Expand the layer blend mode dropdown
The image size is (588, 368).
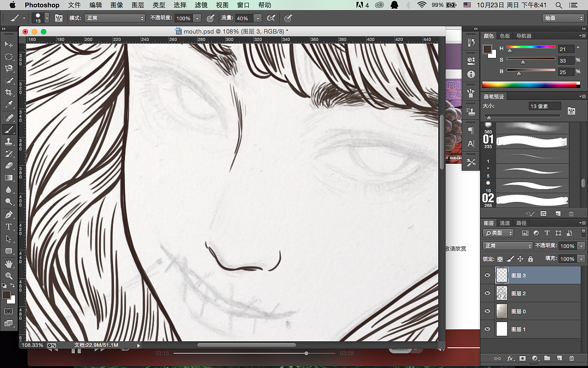click(x=508, y=246)
